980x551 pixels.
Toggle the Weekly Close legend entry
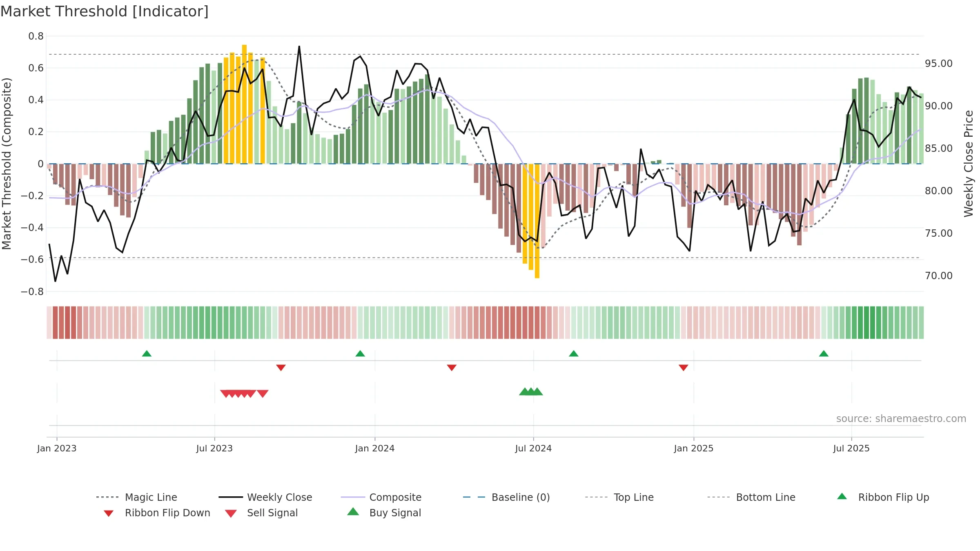coord(265,497)
